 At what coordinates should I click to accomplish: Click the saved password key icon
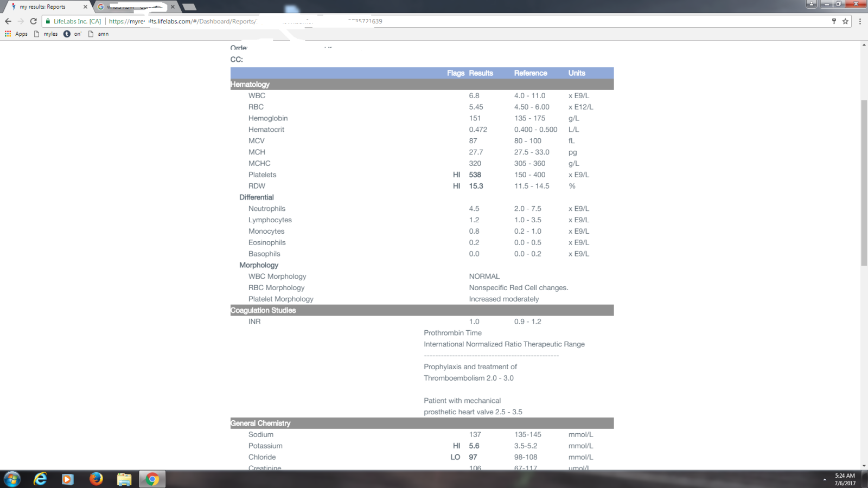click(834, 21)
